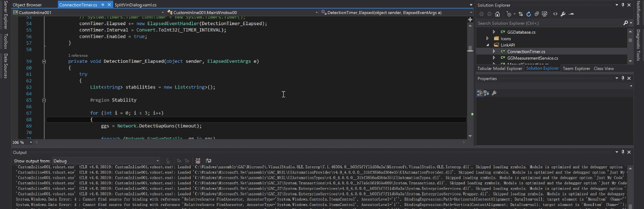Collapse DetectionTimer_Elapsed method outline
This screenshot has width=644, height=209.
click(44, 61)
